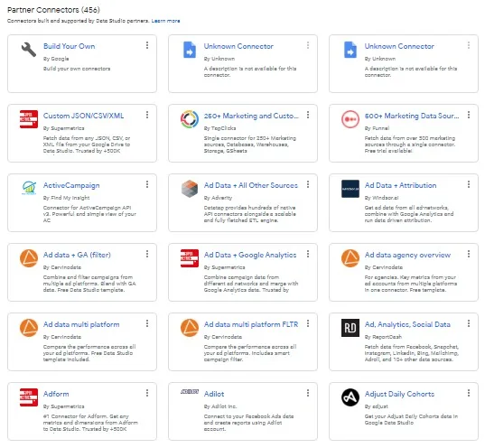The image size is (485, 448).
Task: Click the first Unknown Connector file icon
Action: [x=190, y=50]
